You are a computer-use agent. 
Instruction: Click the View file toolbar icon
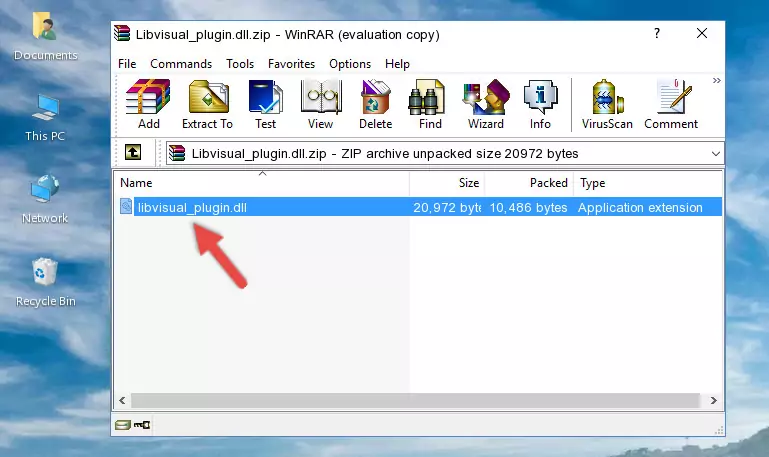pyautogui.click(x=321, y=104)
